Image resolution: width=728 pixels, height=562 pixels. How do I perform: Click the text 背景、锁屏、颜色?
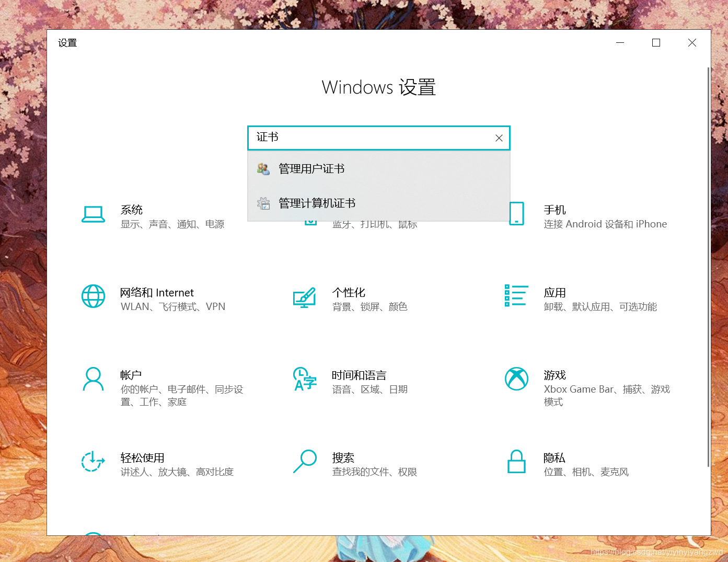(369, 307)
